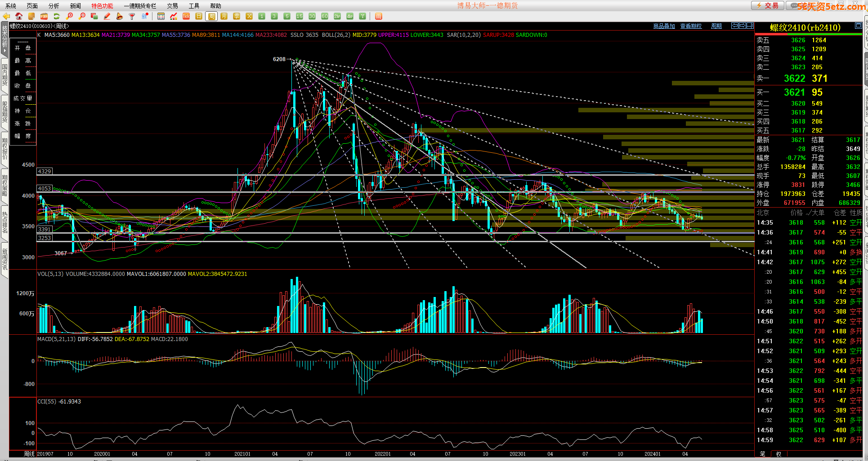868x461 pixels.
Task: Click the CCI(55) indicator label
Action: point(47,402)
